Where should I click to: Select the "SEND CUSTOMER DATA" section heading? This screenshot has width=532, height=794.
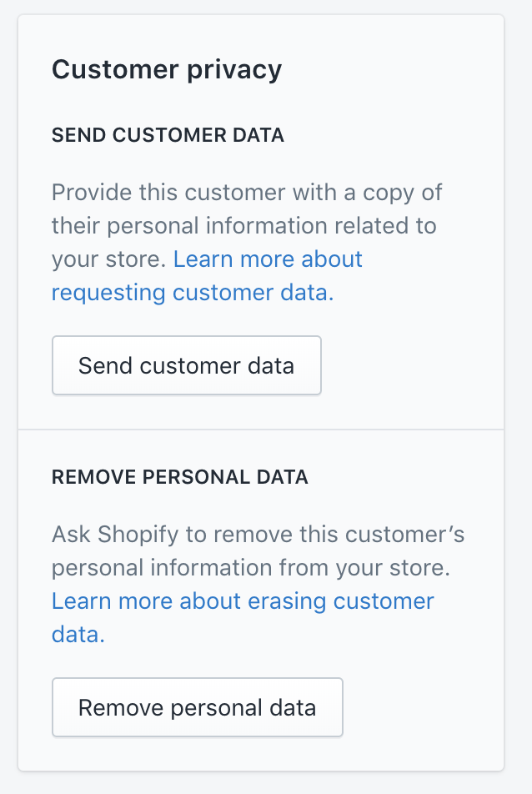168,135
